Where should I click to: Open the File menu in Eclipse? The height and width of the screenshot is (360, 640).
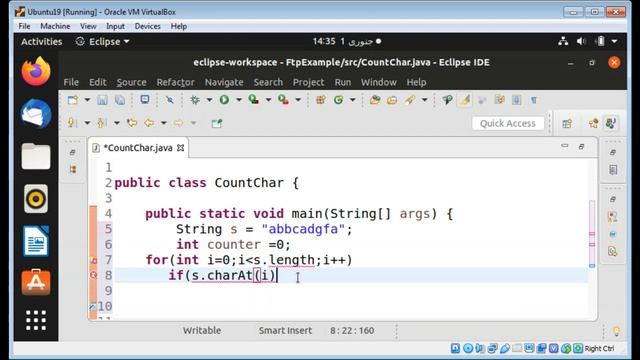[x=71, y=82]
